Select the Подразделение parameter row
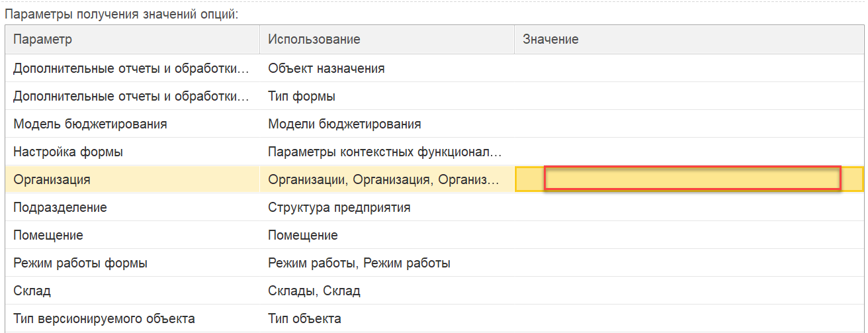The height and width of the screenshot is (333, 868). point(434,207)
